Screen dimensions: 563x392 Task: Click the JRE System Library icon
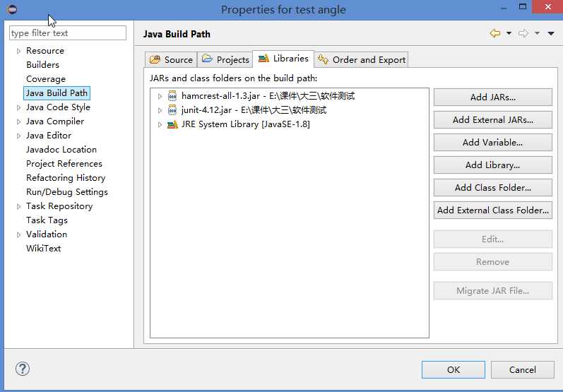click(x=172, y=124)
